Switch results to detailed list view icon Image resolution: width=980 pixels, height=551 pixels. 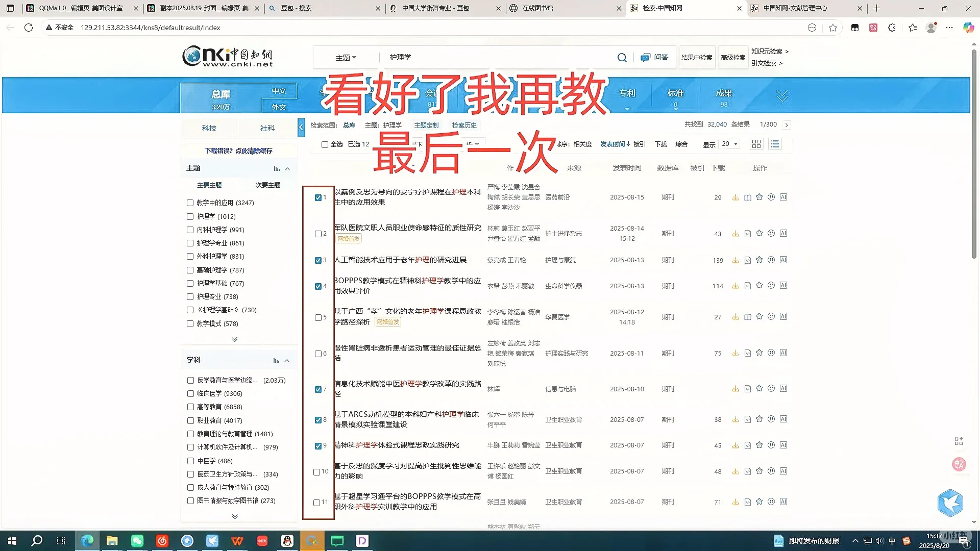pyautogui.click(x=775, y=144)
